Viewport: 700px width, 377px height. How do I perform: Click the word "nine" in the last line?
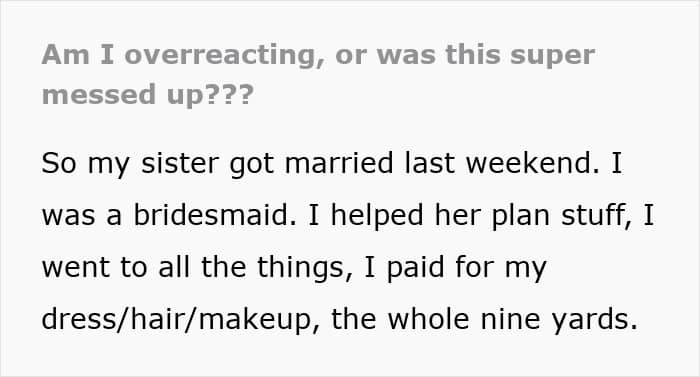pyautogui.click(x=510, y=319)
